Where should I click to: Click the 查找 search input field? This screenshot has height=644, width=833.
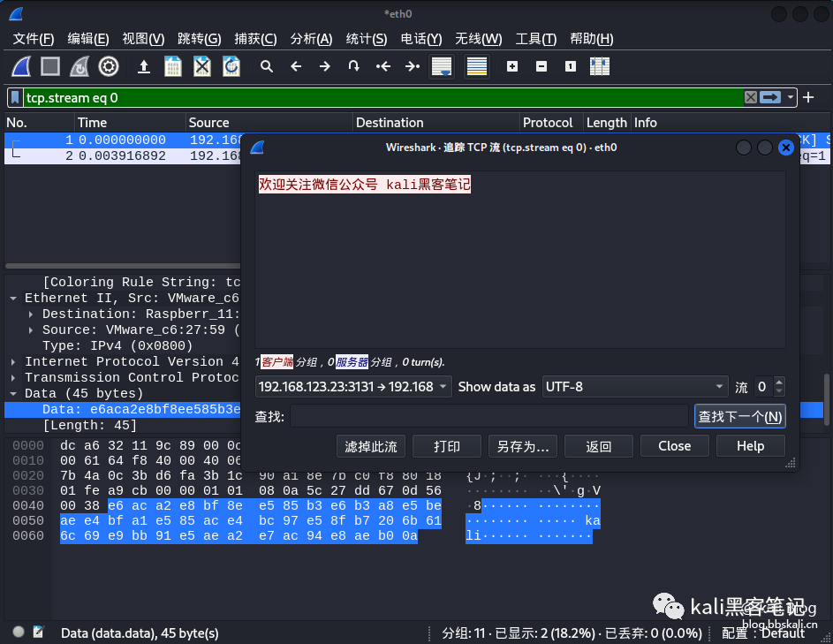(489, 416)
